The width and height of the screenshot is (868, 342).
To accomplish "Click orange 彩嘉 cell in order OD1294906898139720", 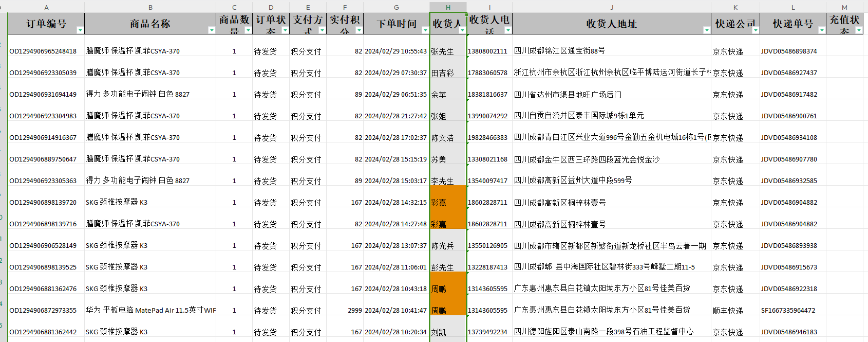I will tap(448, 196).
